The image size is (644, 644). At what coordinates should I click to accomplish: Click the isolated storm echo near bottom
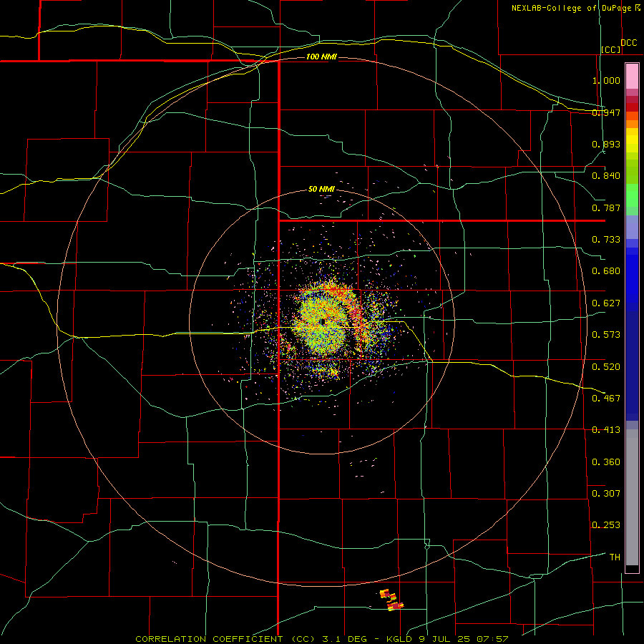point(391,600)
